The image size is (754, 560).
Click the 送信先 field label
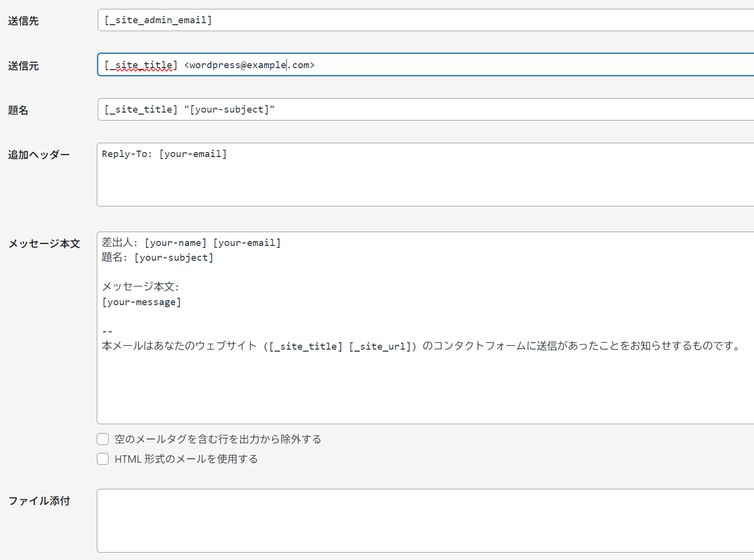[x=23, y=21]
